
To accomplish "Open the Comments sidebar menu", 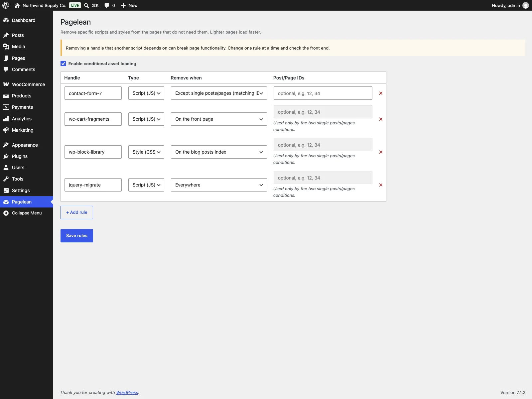I will coord(27,69).
